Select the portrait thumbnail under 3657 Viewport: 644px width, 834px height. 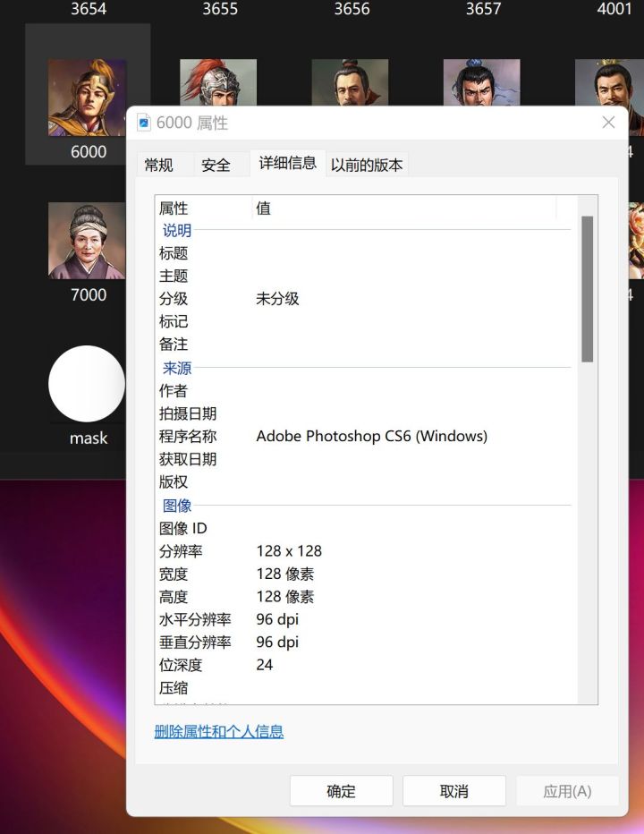click(482, 82)
